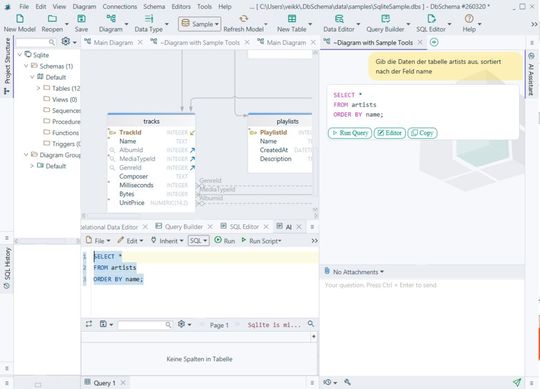540x389 pixels.
Task: Close the AI bottom tab
Action: coord(299,227)
